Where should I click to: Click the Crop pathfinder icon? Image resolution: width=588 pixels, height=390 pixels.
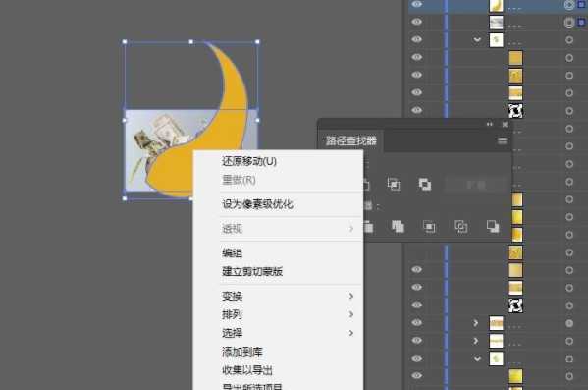click(429, 226)
